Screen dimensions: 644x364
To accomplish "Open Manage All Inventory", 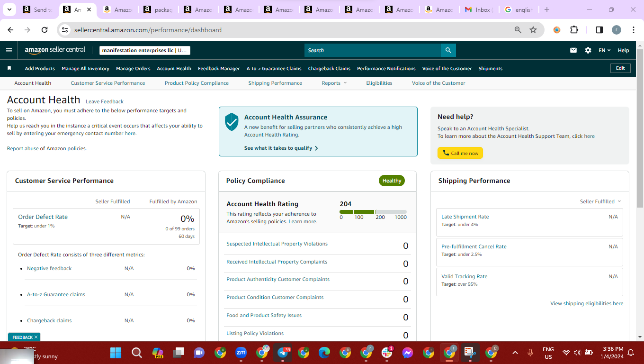I will (85, 68).
